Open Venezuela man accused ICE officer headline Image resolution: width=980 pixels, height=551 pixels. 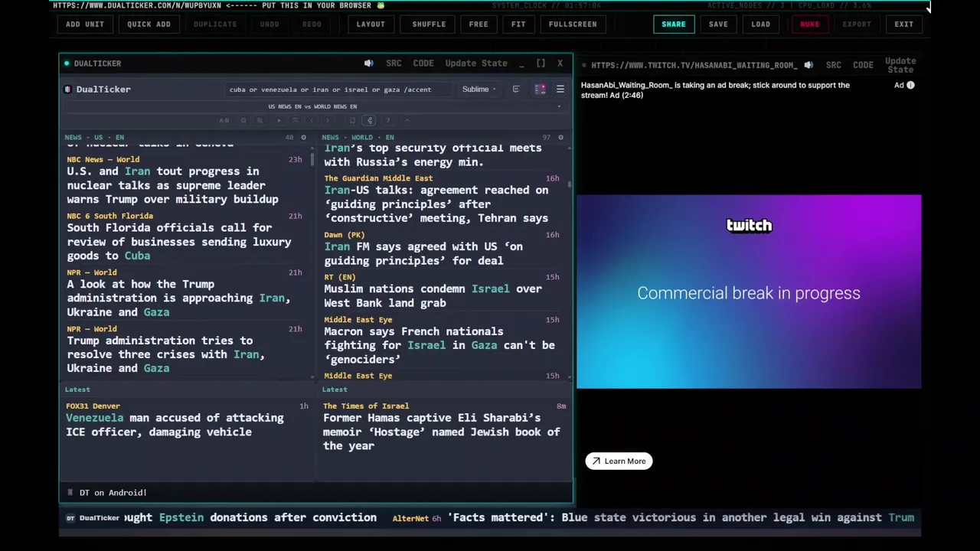tap(175, 425)
